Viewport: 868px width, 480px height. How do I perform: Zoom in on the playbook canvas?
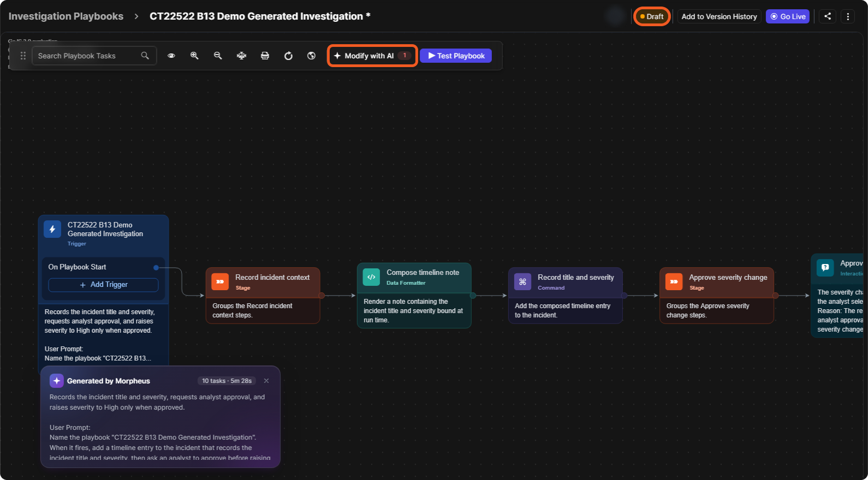(194, 56)
